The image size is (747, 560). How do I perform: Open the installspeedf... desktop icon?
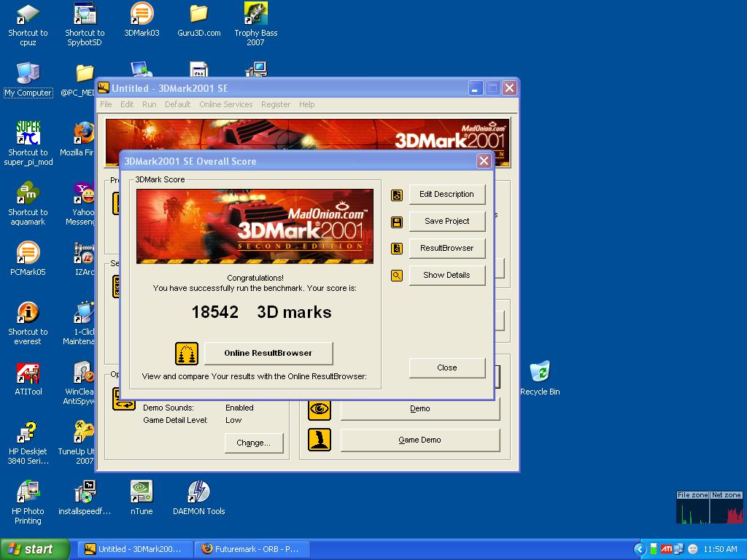click(x=85, y=498)
